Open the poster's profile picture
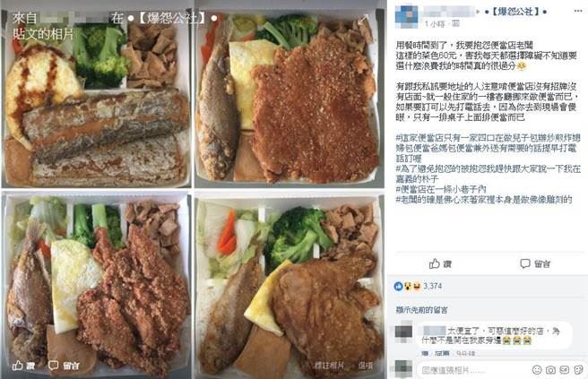The image size is (588, 379). 407,16
